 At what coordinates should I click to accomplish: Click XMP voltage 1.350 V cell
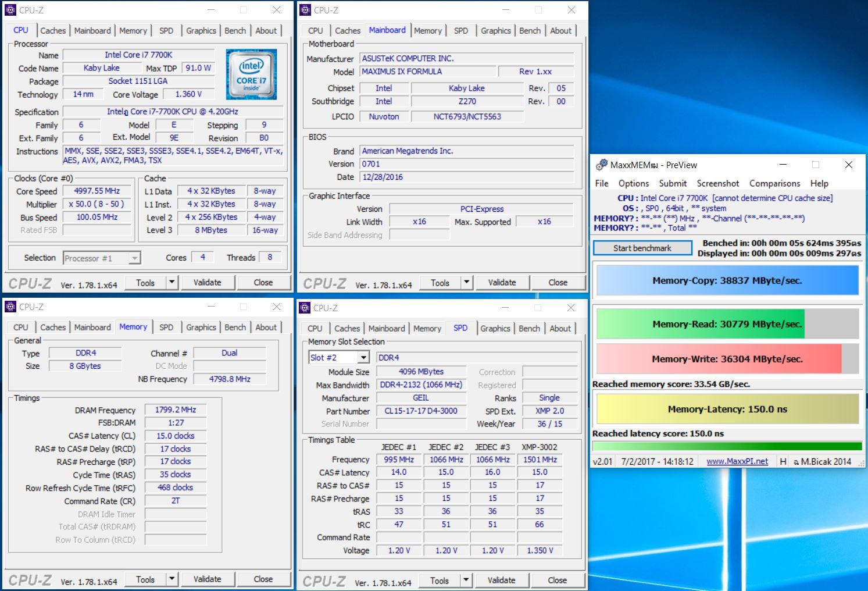[540, 550]
